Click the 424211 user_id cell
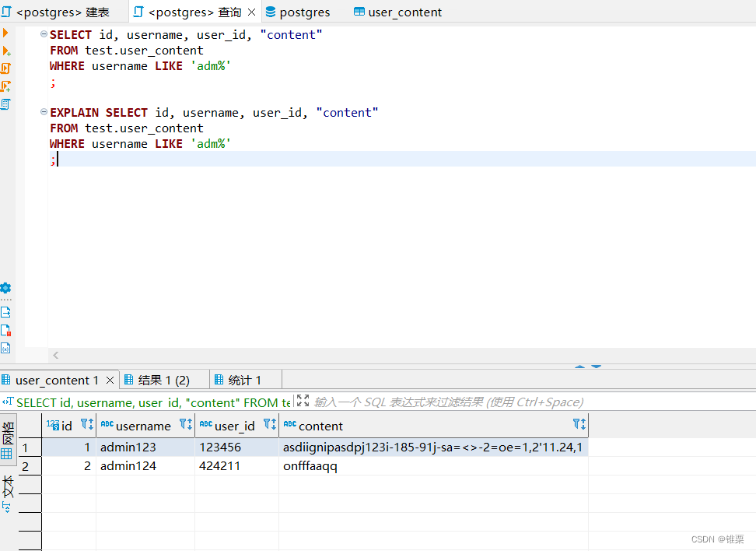The image size is (756, 551). point(236,466)
